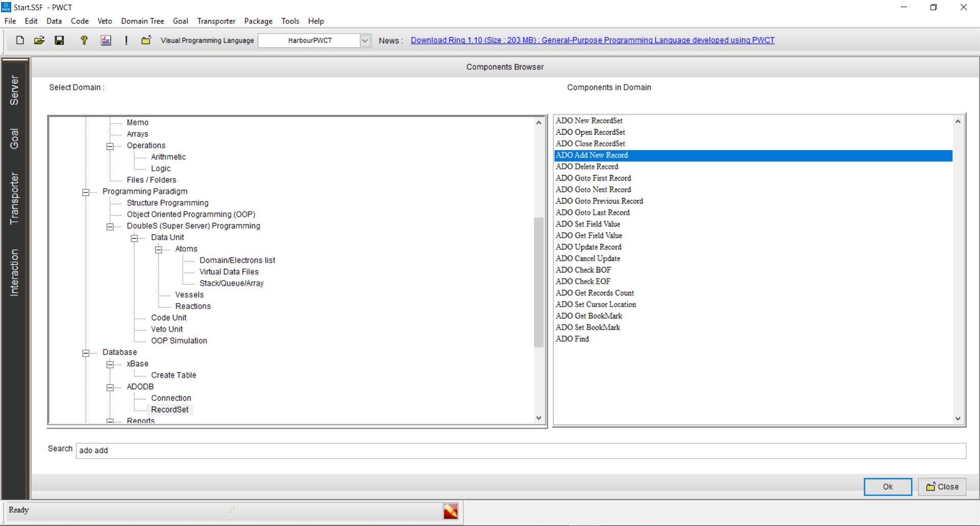Select the ADO Delete Record component
Viewport: 980px width, 526px height.
coord(587,166)
